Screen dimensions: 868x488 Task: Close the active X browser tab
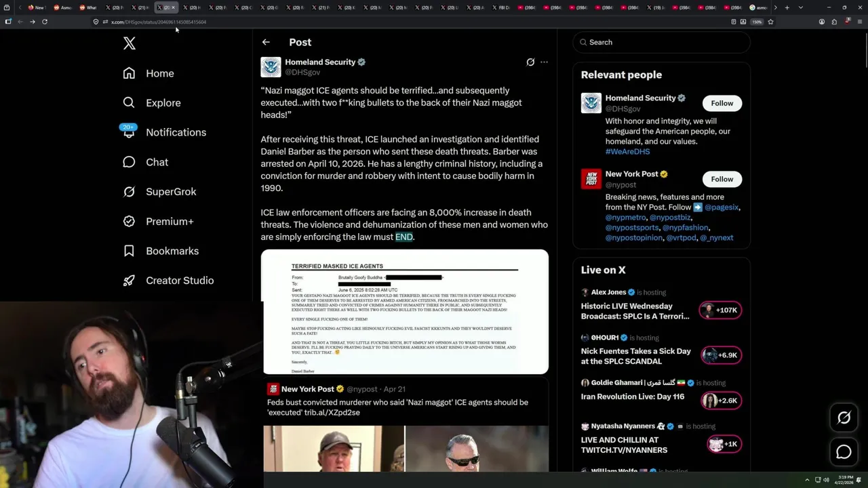(x=173, y=7)
